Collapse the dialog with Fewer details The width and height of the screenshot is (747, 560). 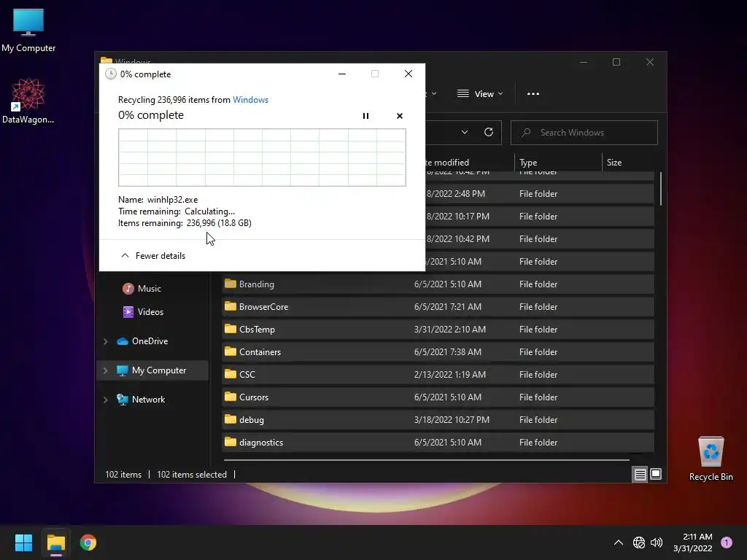[x=153, y=256]
